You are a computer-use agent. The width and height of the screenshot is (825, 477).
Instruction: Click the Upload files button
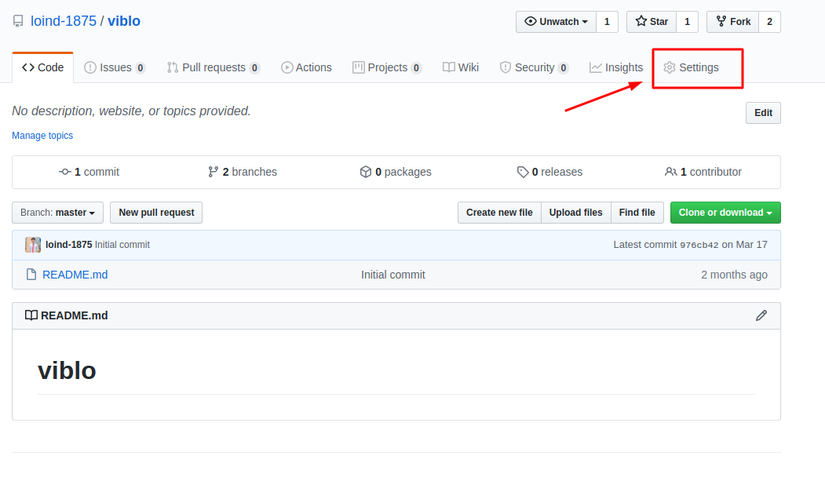[x=576, y=212]
